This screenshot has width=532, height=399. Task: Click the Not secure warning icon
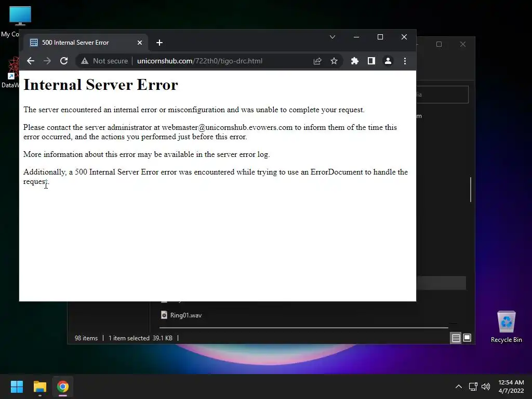click(x=85, y=61)
